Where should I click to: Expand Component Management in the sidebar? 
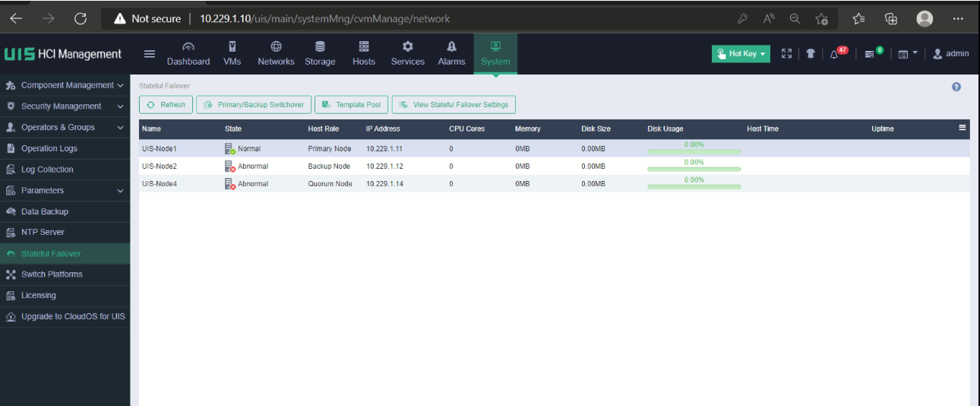point(65,85)
